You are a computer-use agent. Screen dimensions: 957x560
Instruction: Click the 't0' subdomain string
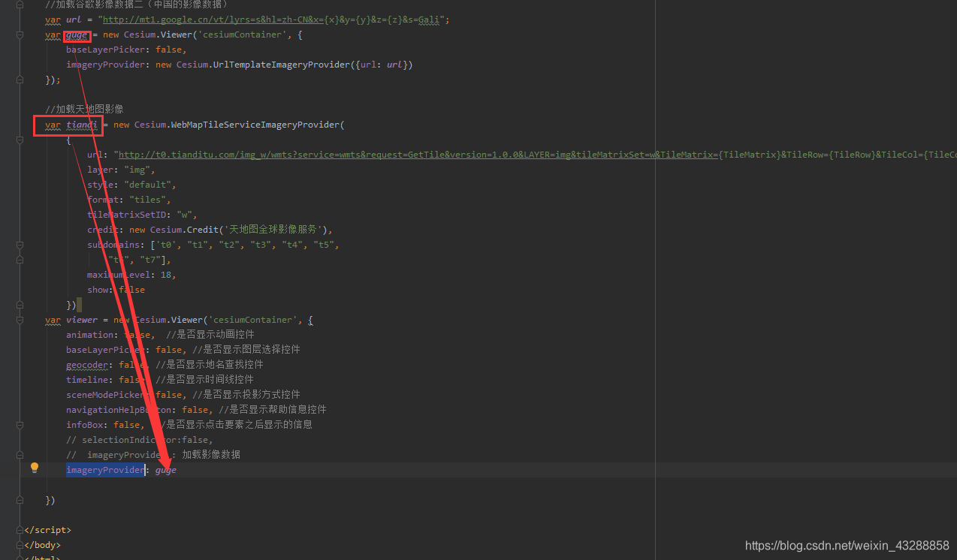[166, 245]
